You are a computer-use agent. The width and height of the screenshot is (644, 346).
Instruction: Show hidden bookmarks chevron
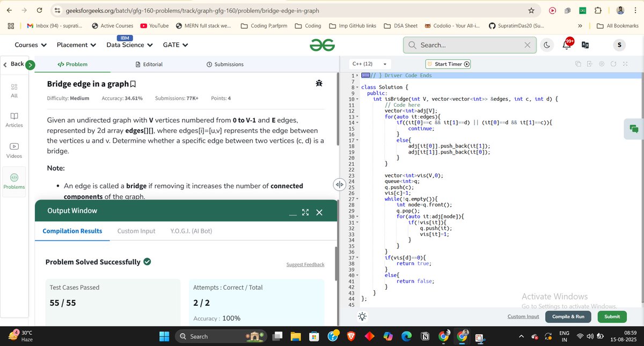tap(580, 26)
